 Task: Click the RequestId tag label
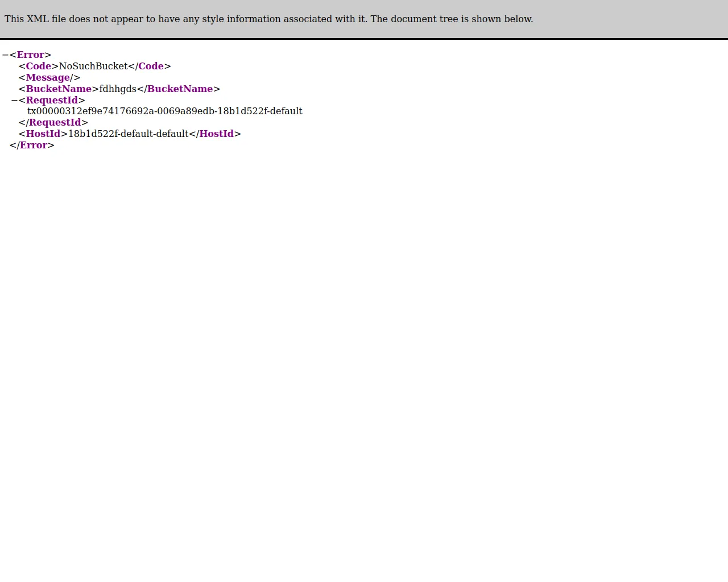point(52,100)
